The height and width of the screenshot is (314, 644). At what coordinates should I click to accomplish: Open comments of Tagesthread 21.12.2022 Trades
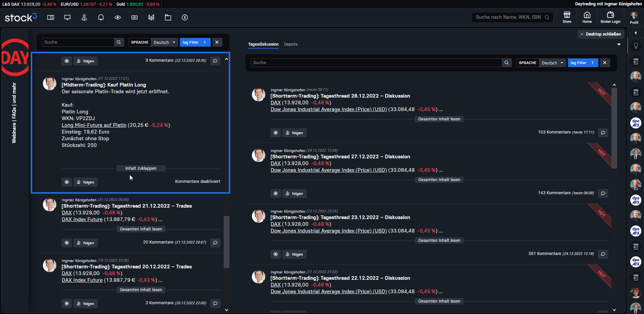tap(215, 243)
